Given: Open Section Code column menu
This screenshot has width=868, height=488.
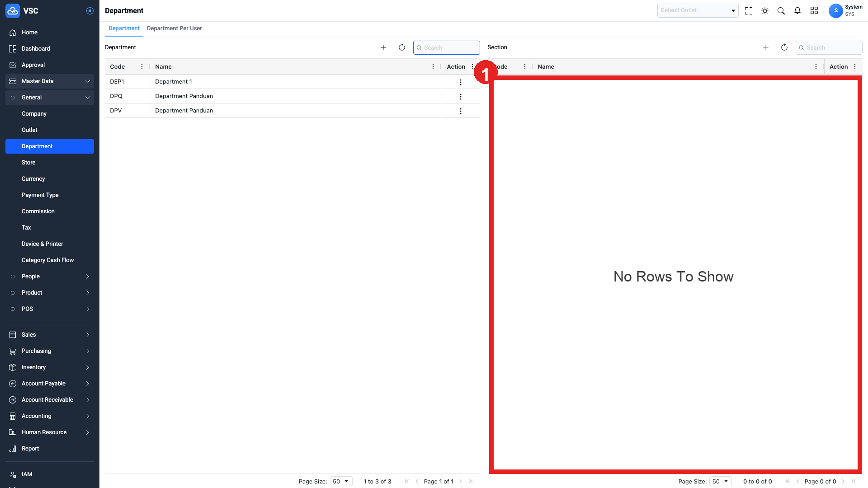Looking at the screenshot, I should tap(525, 67).
